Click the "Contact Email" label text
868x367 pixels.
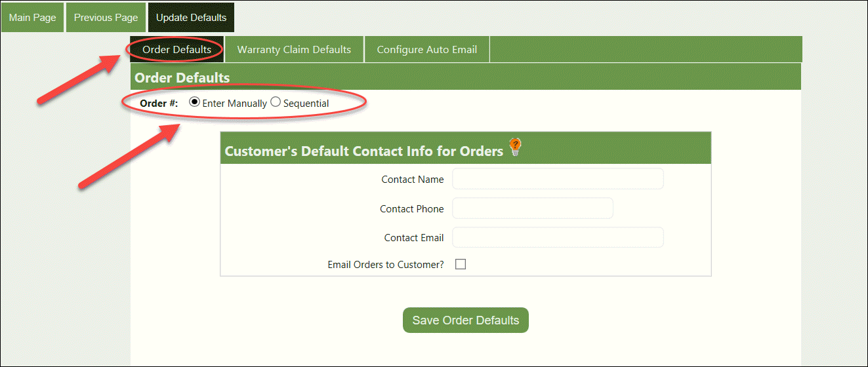pyautogui.click(x=413, y=238)
